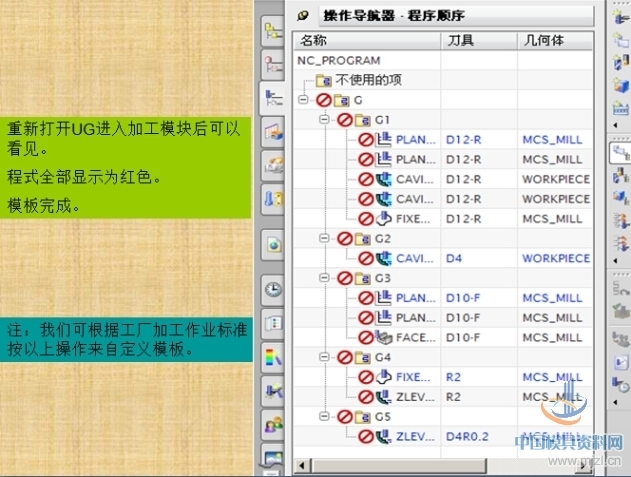This screenshot has width=631, height=477.
Task: Collapse the G1 group node
Action: click(x=324, y=120)
